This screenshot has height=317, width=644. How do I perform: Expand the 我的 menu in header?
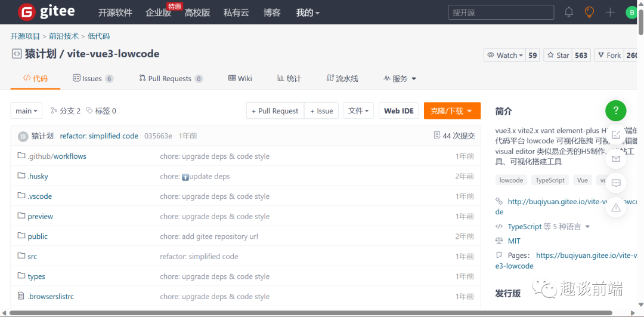(x=308, y=13)
